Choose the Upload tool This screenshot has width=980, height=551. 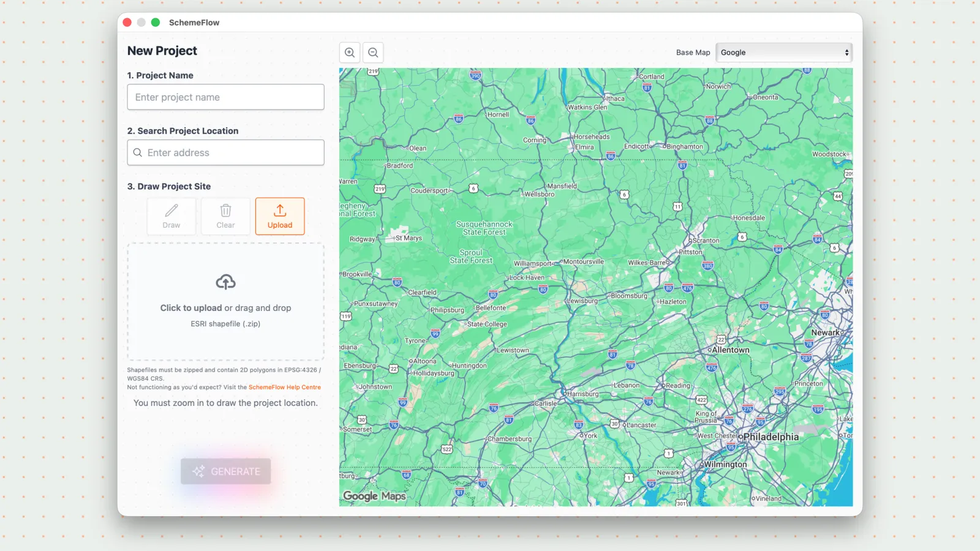280,216
